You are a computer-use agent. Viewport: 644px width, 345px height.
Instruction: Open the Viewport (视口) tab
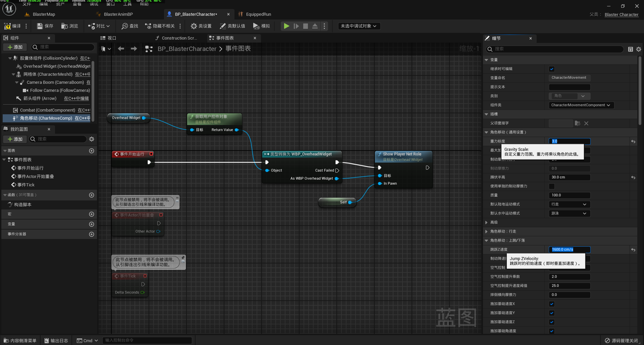click(108, 38)
